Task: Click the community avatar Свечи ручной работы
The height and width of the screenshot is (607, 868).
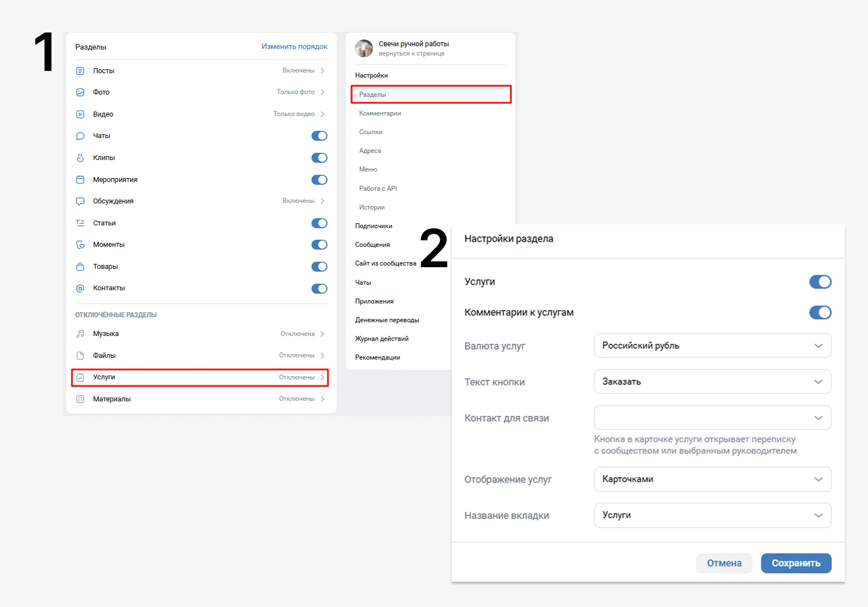Action: [x=364, y=48]
